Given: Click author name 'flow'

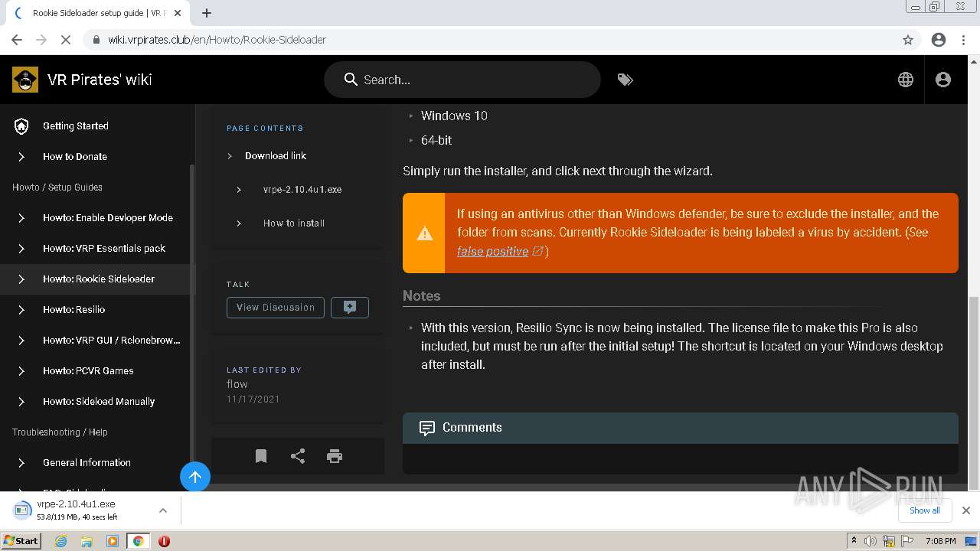Looking at the screenshot, I should (237, 384).
